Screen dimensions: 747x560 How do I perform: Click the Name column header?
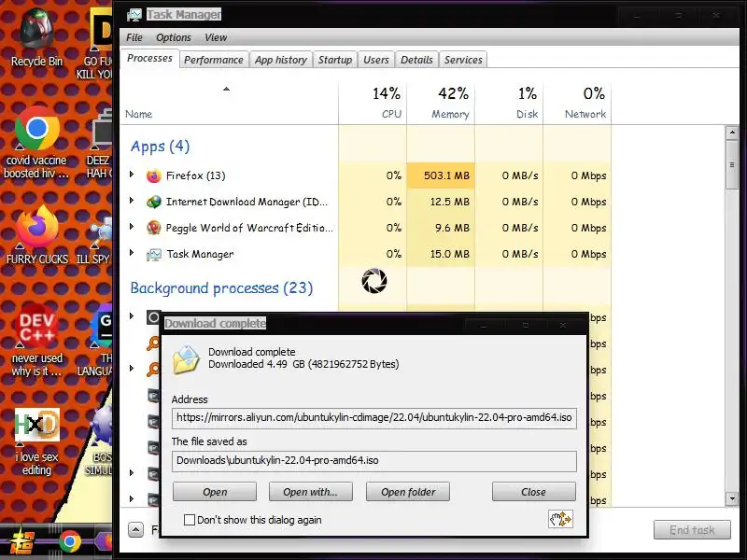(x=229, y=103)
